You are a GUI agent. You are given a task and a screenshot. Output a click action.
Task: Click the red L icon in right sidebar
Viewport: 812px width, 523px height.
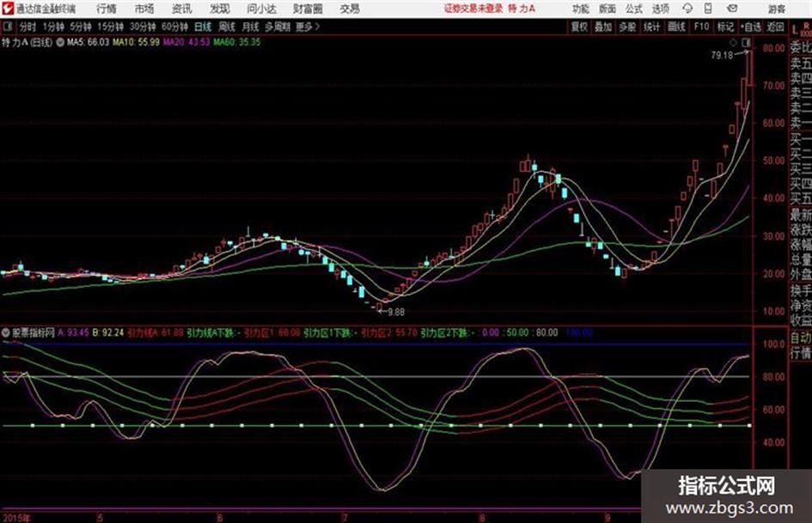(x=795, y=31)
